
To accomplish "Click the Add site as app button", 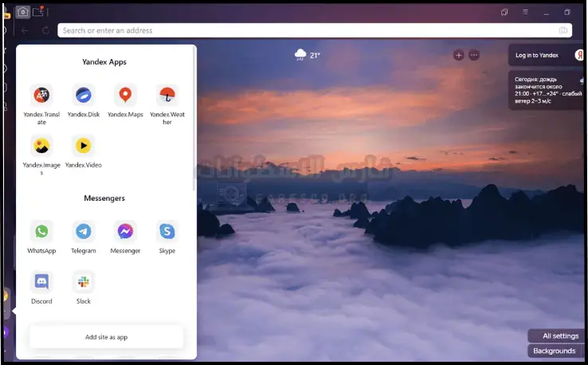I will tap(106, 337).
